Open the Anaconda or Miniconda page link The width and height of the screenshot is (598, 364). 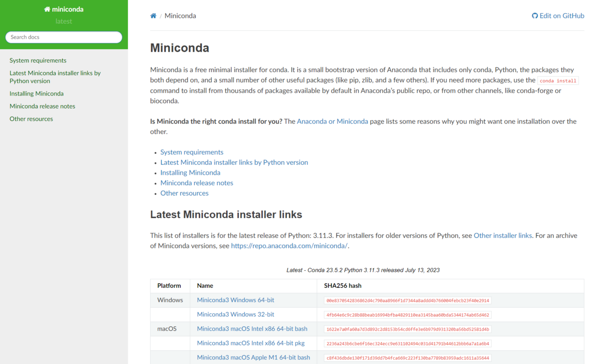tap(332, 121)
